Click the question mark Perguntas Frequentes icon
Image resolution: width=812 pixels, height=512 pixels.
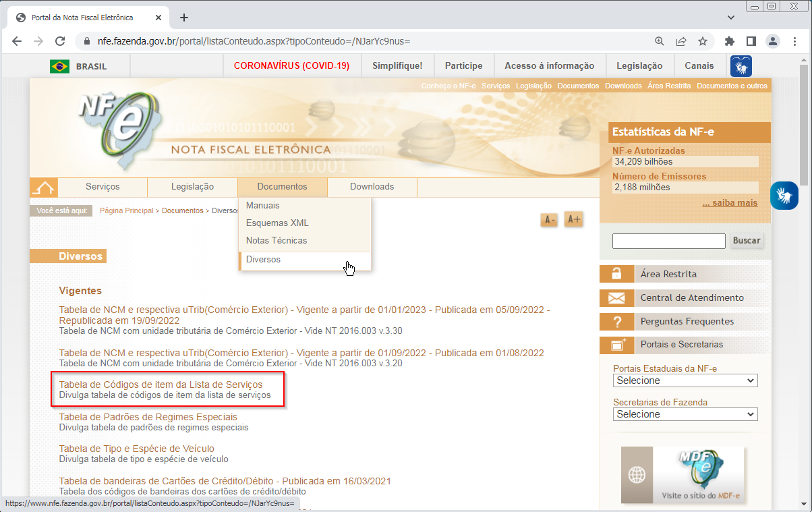pyautogui.click(x=616, y=321)
